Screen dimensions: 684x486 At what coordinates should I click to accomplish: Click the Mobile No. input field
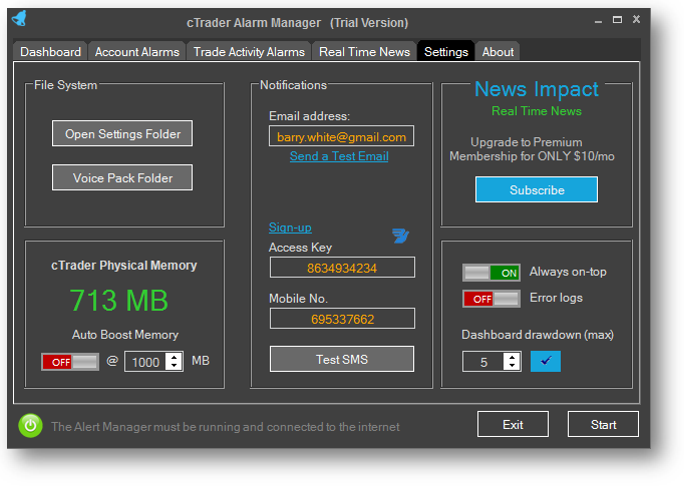click(x=342, y=319)
